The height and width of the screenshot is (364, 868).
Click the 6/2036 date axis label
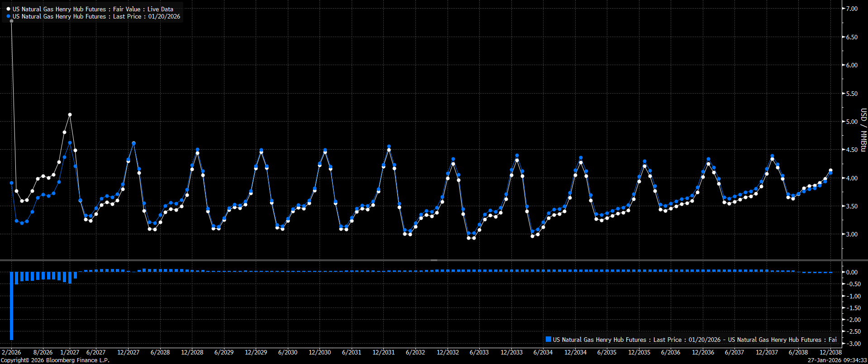pyautogui.click(x=671, y=352)
